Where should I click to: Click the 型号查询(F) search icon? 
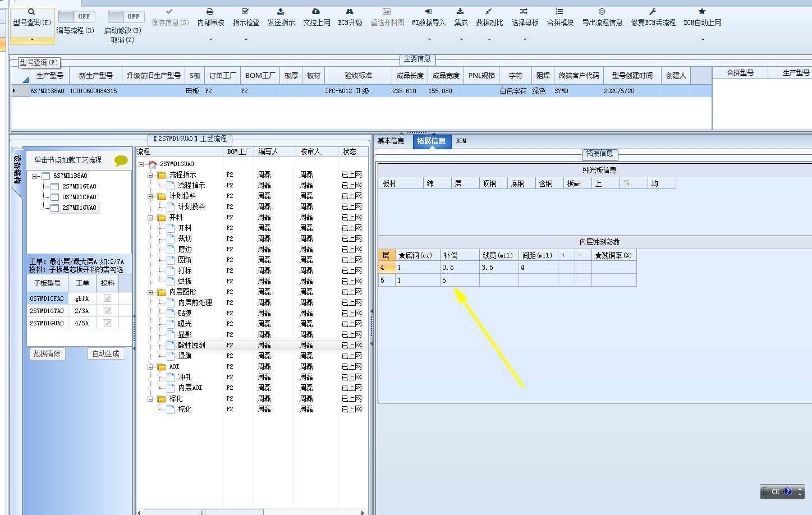coord(31,12)
